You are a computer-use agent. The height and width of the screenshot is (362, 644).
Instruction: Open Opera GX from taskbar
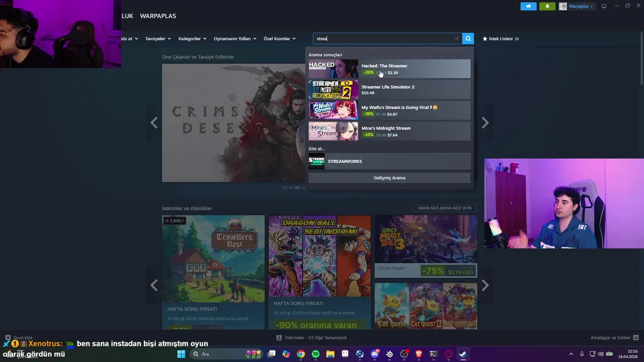[448, 354]
